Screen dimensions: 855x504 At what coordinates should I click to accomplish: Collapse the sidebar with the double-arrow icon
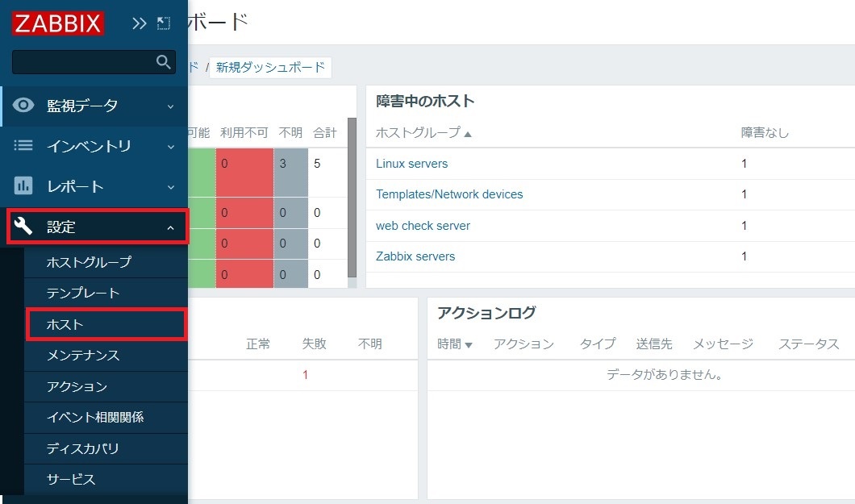point(139,23)
